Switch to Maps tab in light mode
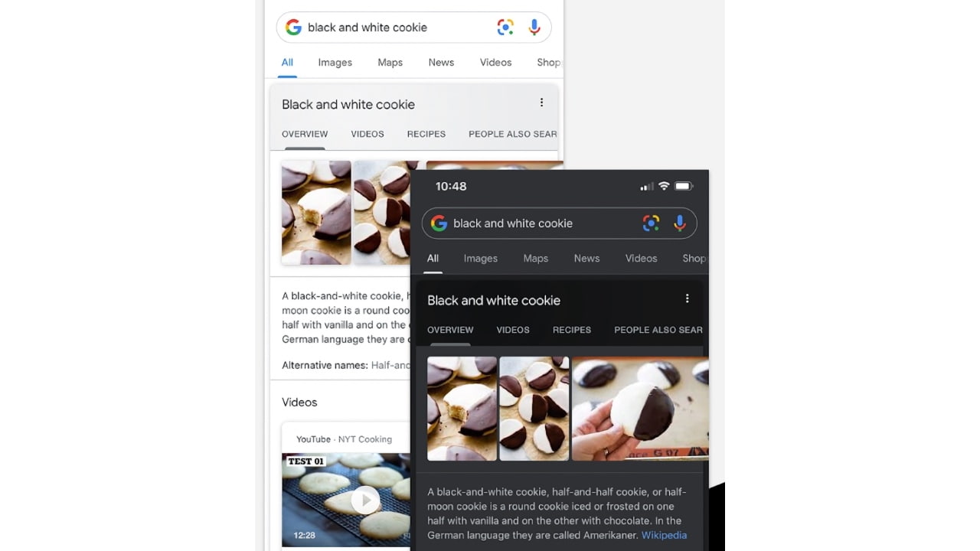 (x=390, y=63)
